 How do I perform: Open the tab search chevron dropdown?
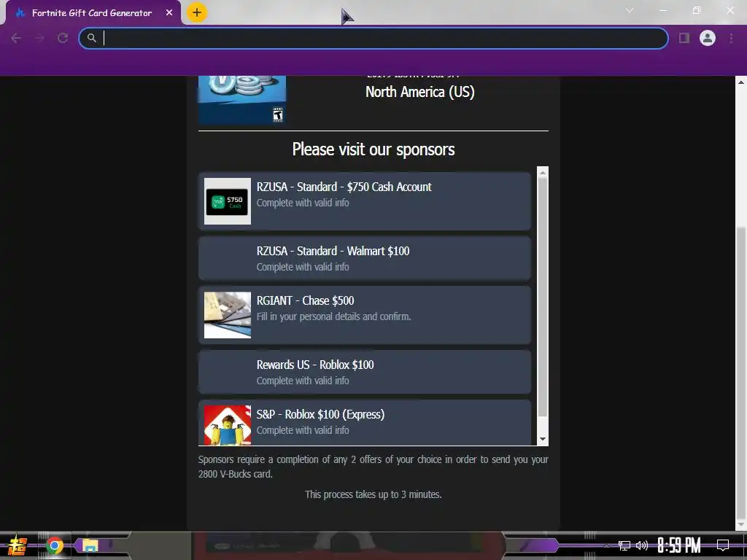pyautogui.click(x=630, y=10)
